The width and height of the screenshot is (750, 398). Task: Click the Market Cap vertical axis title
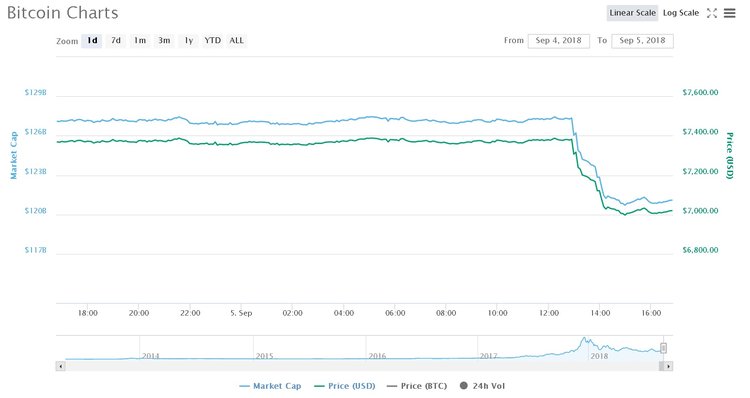(13, 155)
